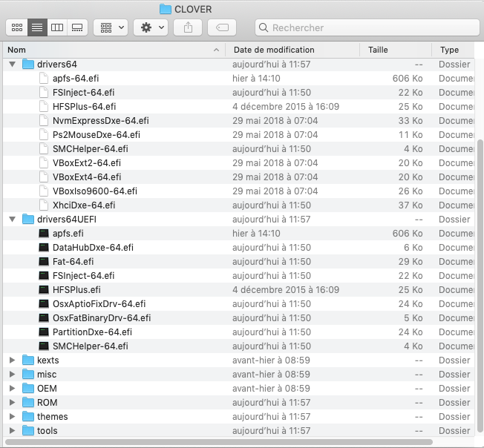Select the themes folder icon
The width and height of the screenshot is (484, 448).
[28, 417]
